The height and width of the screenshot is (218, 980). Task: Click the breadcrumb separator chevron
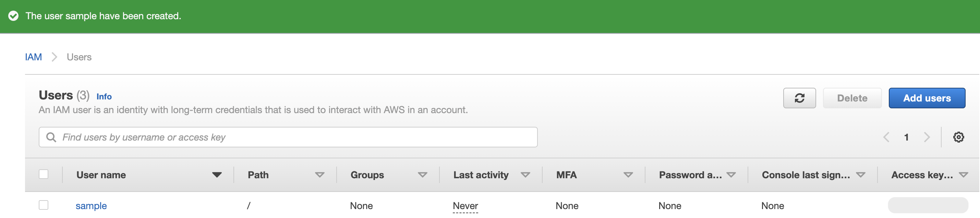pyautogui.click(x=55, y=57)
